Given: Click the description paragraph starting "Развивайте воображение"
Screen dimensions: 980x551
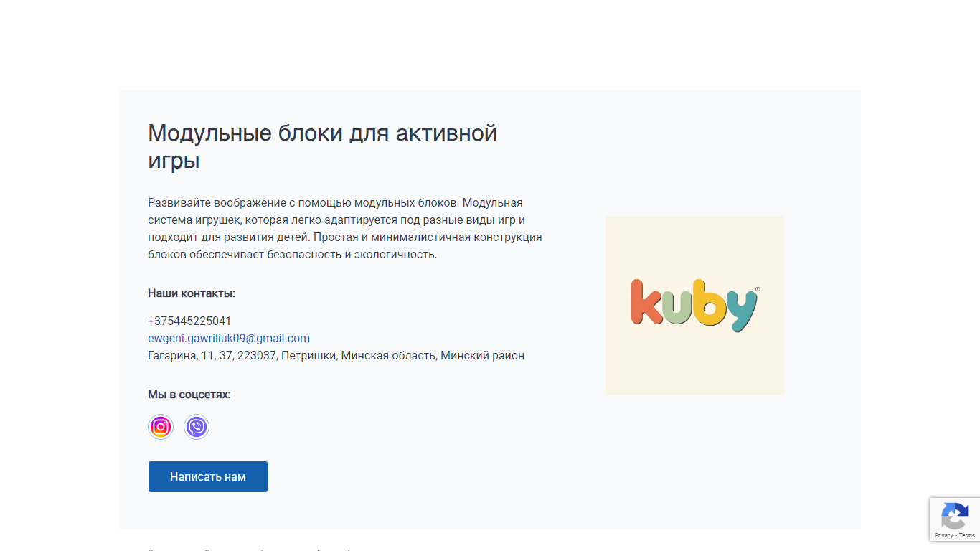Looking at the screenshot, I should (345, 229).
